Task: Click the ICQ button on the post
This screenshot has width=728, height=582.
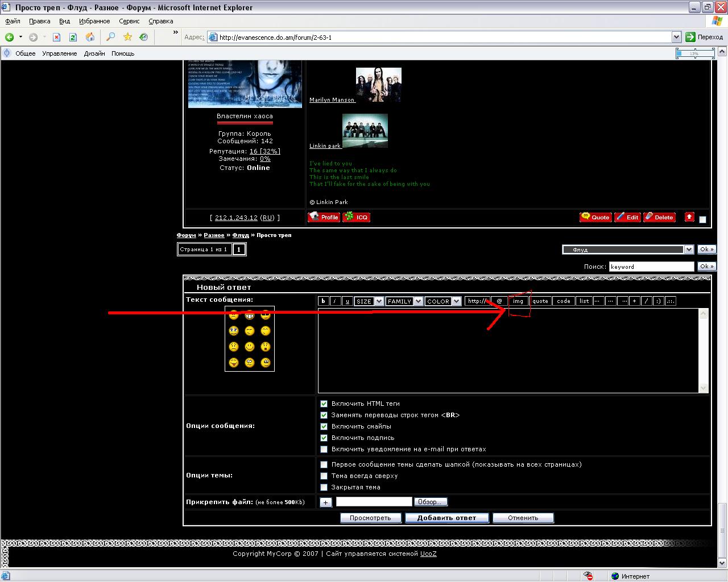Action: pos(356,217)
